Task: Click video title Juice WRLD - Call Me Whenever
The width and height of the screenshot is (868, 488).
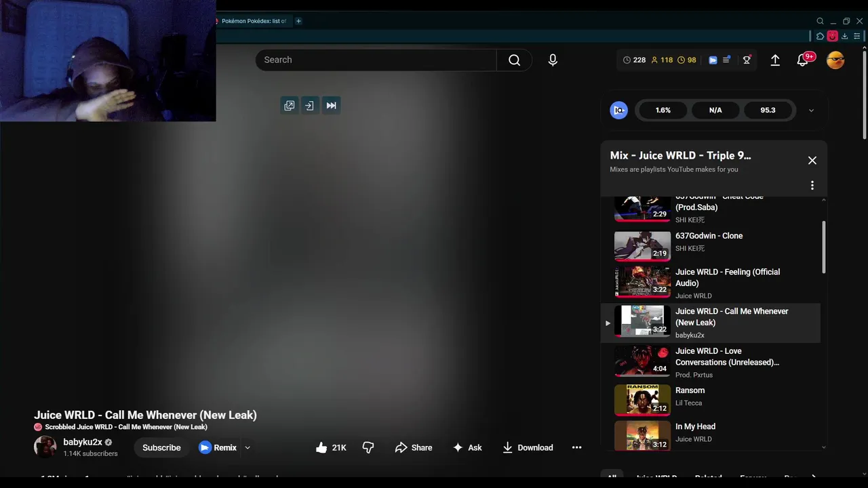Action: click(x=145, y=415)
